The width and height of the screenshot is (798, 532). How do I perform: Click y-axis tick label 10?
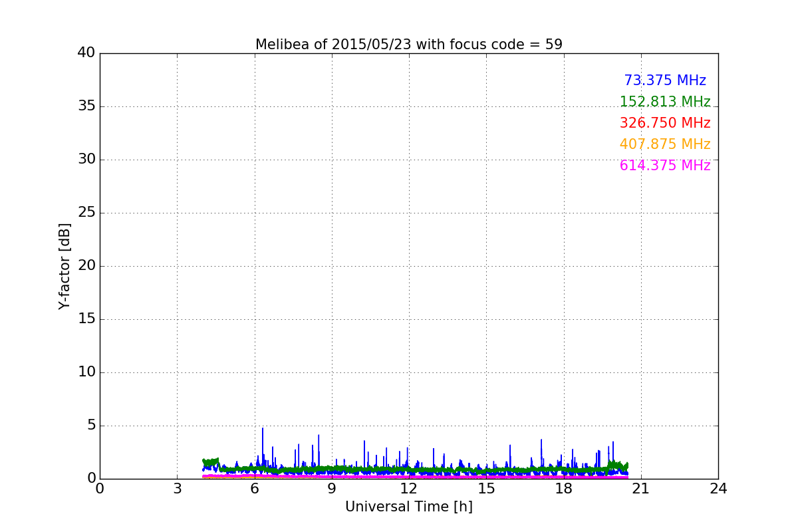pyautogui.click(x=86, y=372)
